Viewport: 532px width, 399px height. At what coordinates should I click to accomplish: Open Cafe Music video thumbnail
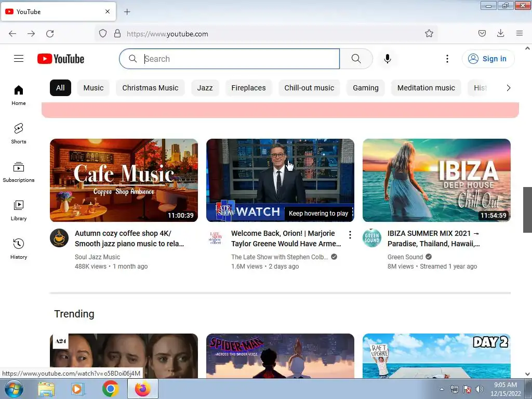pos(124,180)
